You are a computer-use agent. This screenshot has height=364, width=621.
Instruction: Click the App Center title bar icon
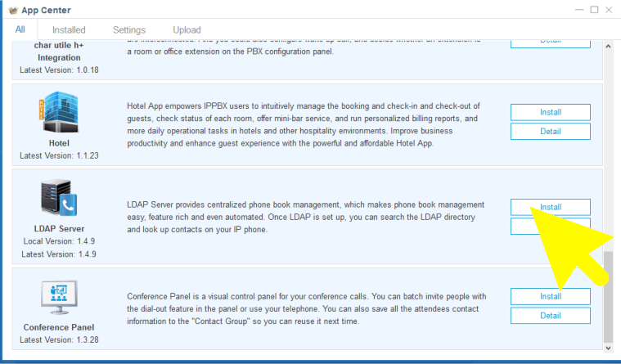coord(12,10)
